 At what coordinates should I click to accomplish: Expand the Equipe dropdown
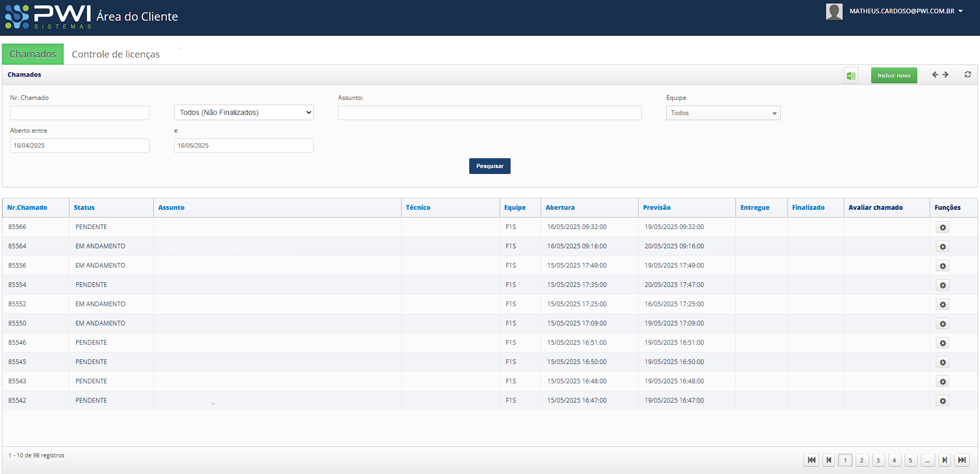723,113
